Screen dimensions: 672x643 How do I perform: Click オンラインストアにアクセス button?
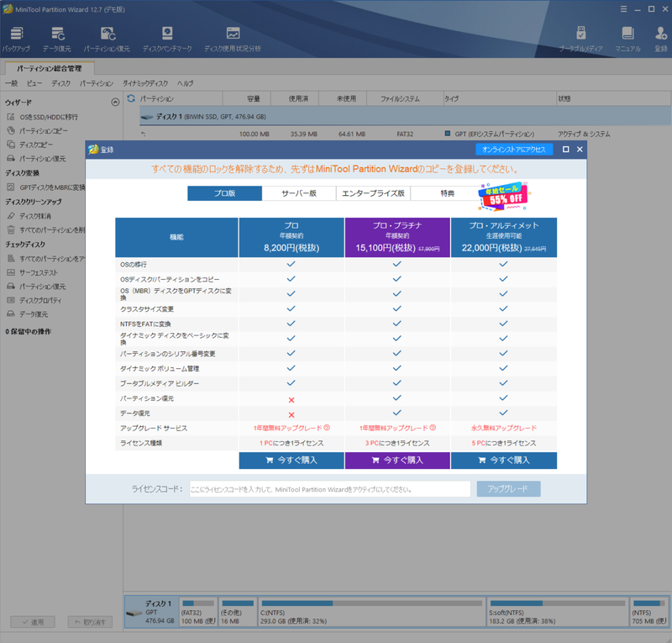[x=514, y=150]
